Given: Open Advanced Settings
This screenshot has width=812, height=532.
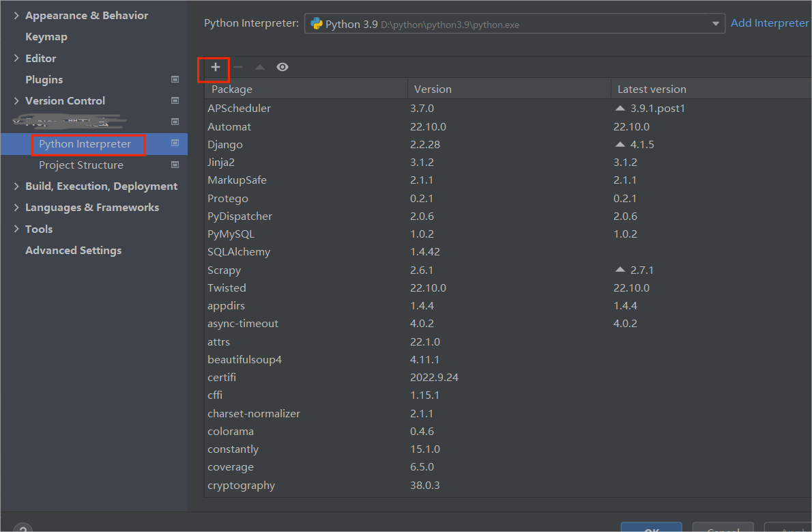Looking at the screenshot, I should click(x=74, y=251).
